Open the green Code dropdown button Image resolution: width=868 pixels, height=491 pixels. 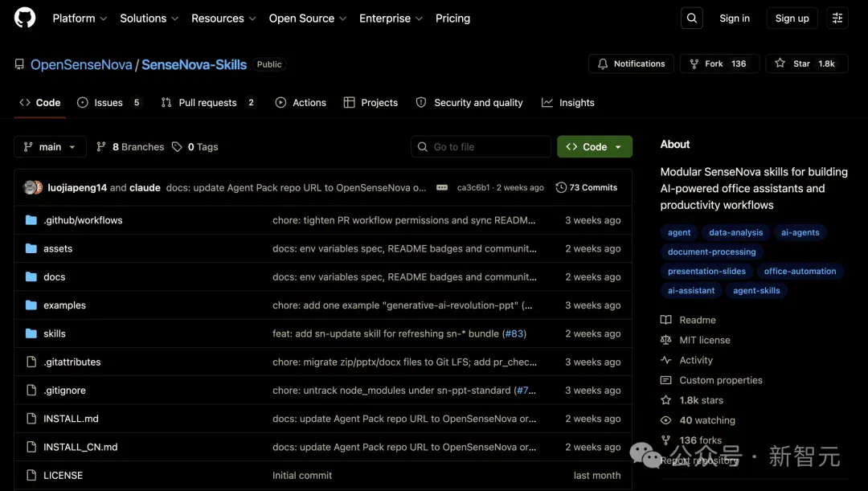click(x=595, y=147)
